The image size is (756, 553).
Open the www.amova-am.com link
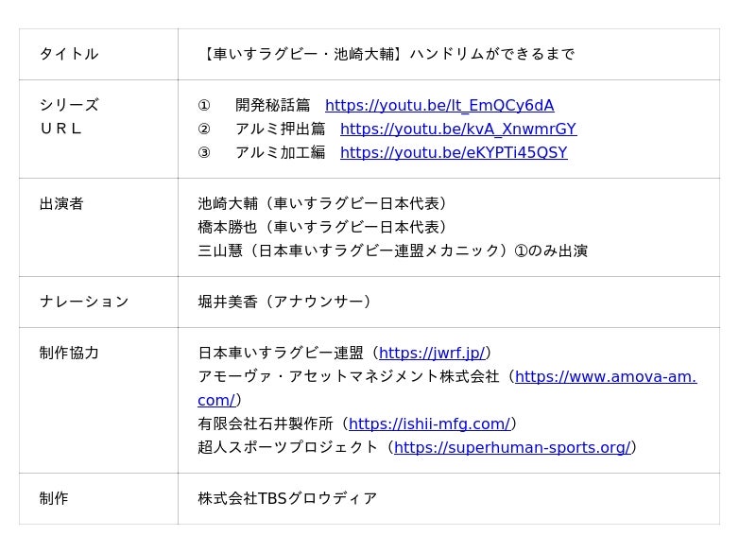(x=605, y=377)
